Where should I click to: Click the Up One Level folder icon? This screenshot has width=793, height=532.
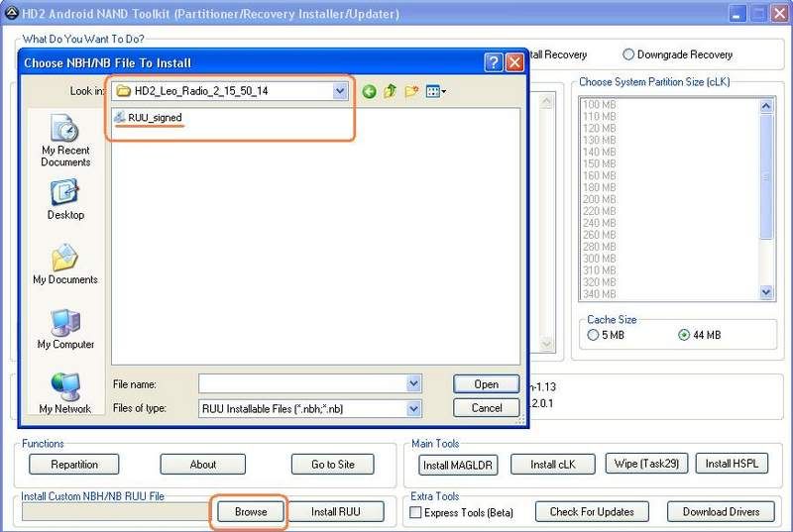click(391, 91)
